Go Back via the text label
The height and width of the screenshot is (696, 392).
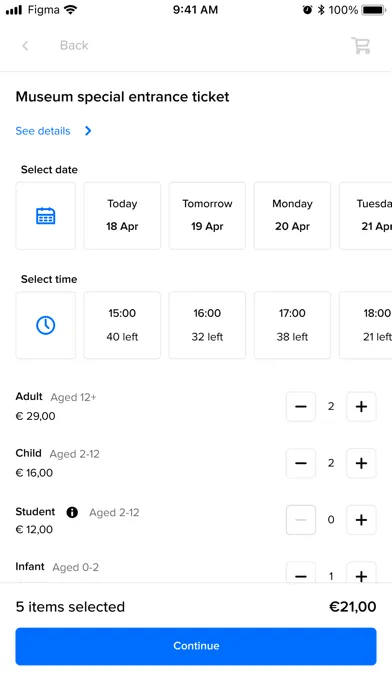point(74,45)
